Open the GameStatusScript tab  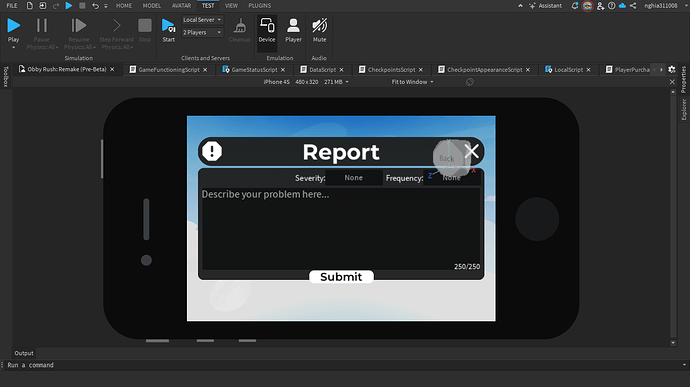click(x=254, y=70)
